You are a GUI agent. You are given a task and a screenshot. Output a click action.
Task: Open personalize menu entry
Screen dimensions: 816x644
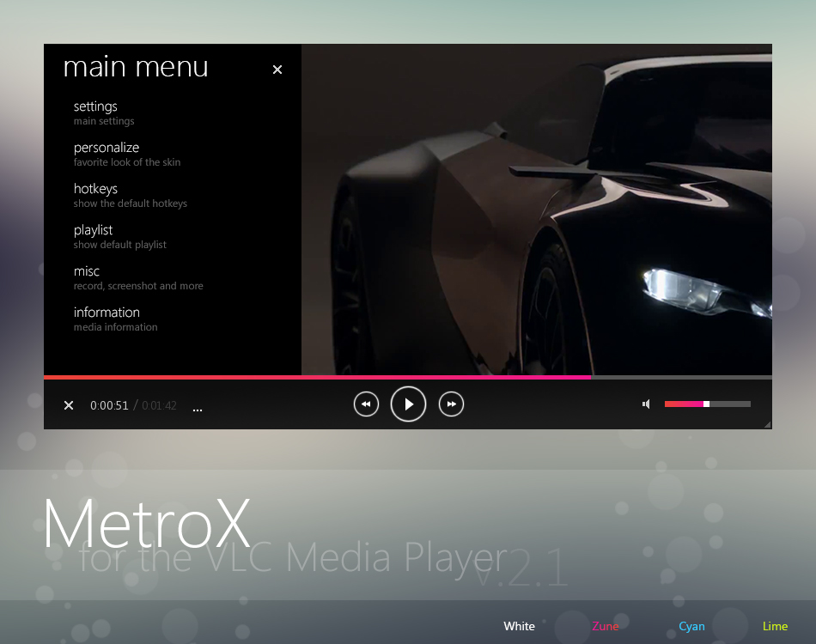(107, 147)
